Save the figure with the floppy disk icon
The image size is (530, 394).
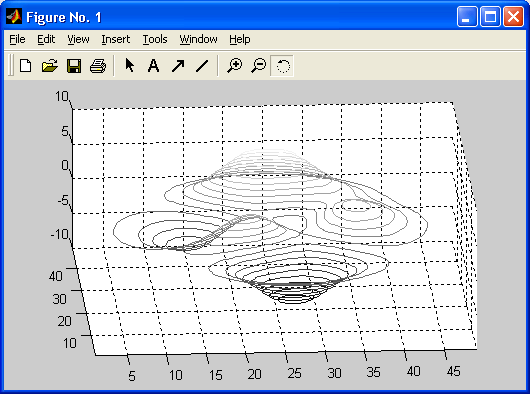click(x=74, y=66)
